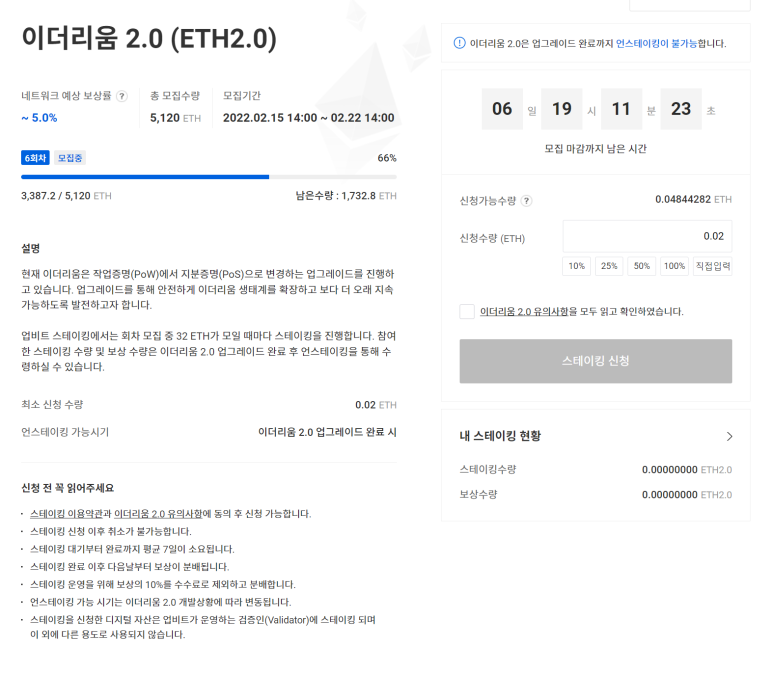This screenshot has width=773, height=673.
Task: Click the help icon next to 신청가능수량
Action: (527, 201)
